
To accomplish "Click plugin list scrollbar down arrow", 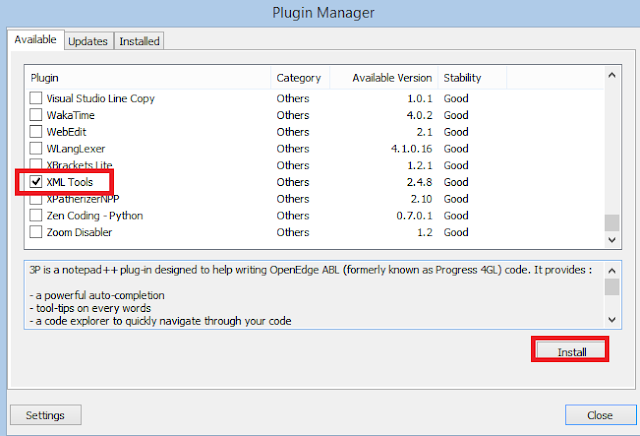I will pos(612,240).
